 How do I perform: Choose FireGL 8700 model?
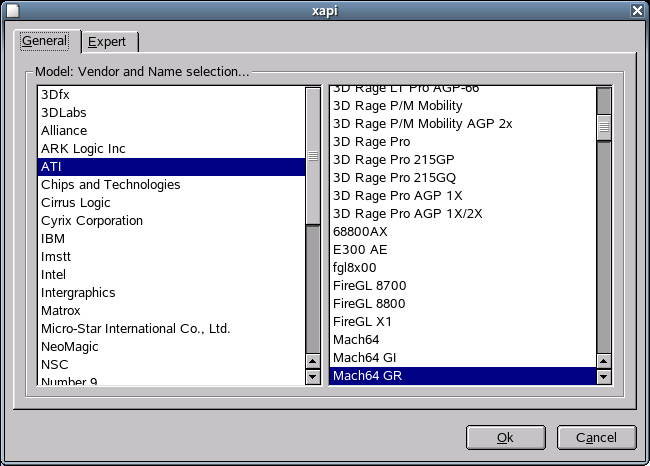pyautogui.click(x=463, y=286)
